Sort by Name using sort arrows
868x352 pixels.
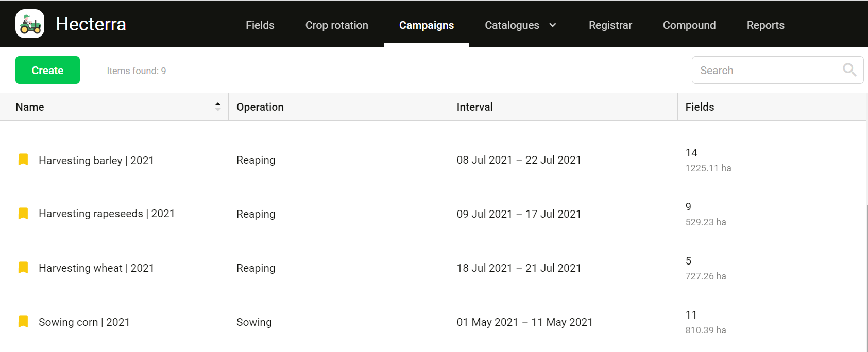click(x=218, y=107)
